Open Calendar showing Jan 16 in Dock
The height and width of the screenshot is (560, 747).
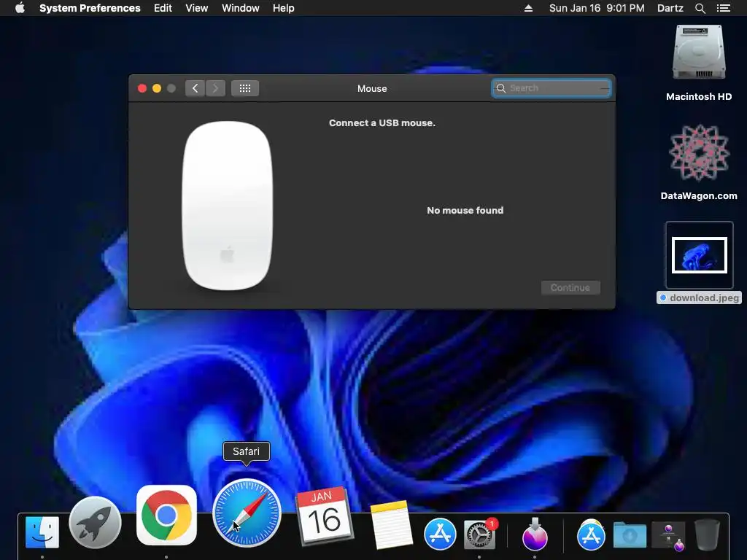tap(324, 516)
